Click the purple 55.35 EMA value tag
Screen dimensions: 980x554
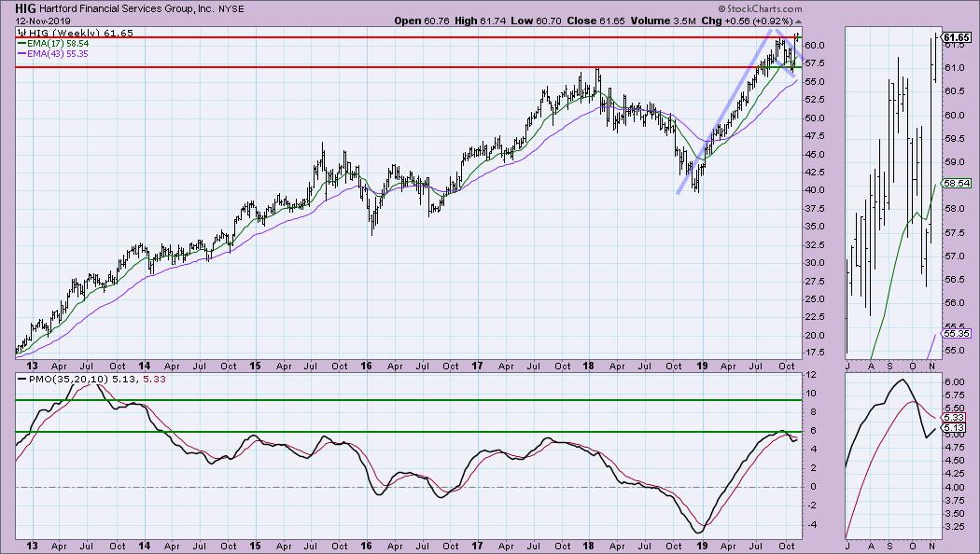(x=953, y=333)
